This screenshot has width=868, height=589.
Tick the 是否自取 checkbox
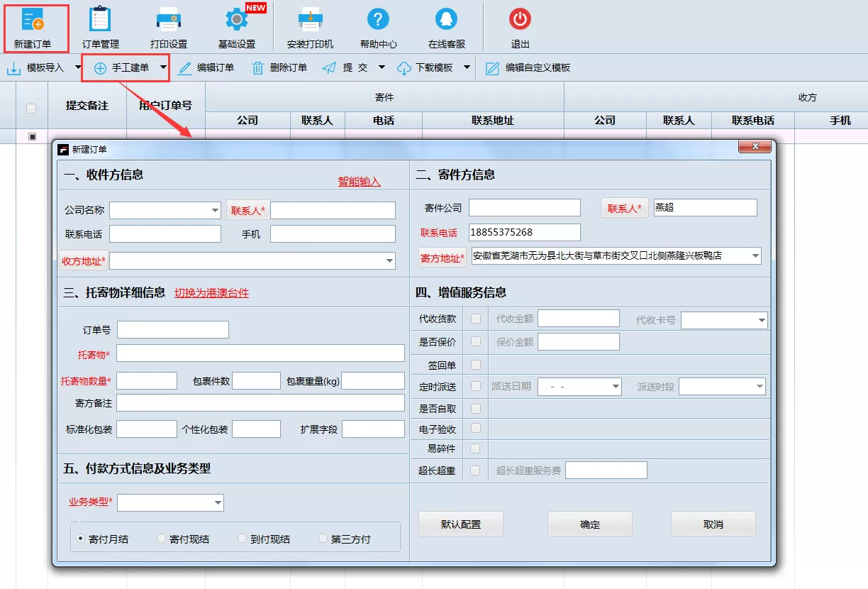coord(476,409)
